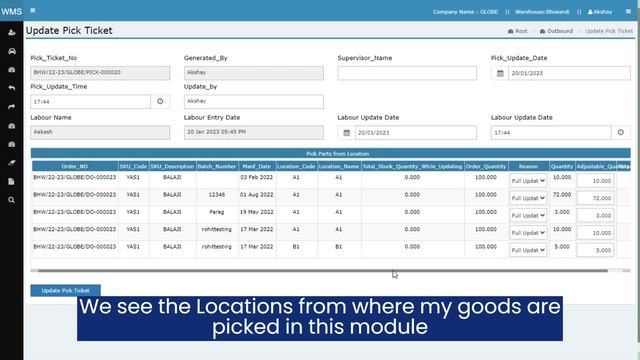Click the Update Pick Ticket button
Image resolution: width=640 pixels, height=360 pixels.
[x=65, y=291]
